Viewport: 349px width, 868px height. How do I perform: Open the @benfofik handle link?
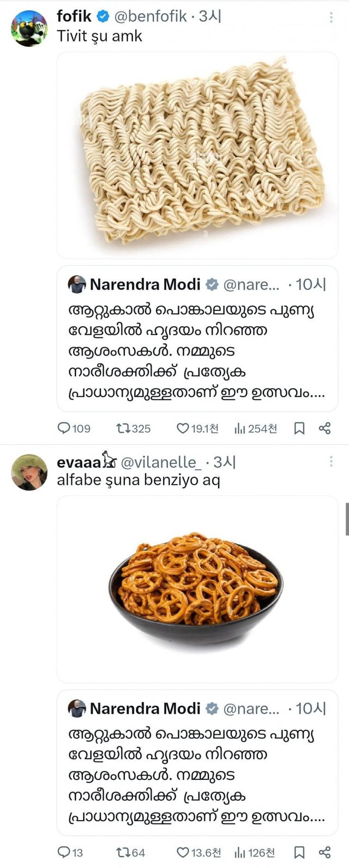(x=151, y=16)
